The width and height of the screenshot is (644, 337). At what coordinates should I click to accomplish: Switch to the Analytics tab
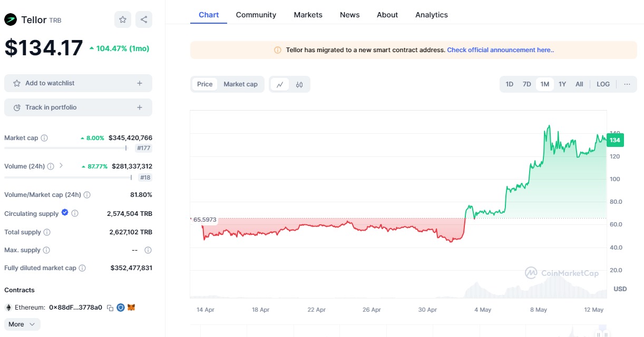click(x=431, y=15)
